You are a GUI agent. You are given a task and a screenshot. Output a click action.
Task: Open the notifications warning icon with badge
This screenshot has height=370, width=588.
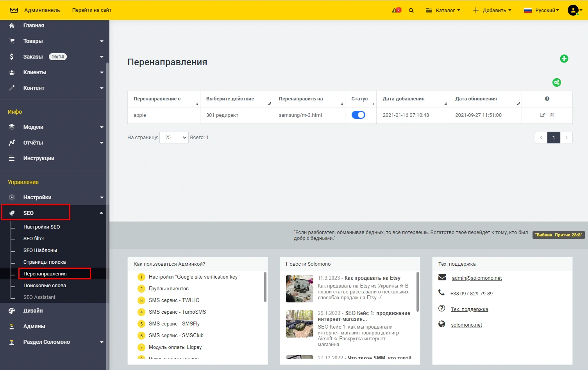[x=396, y=10]
